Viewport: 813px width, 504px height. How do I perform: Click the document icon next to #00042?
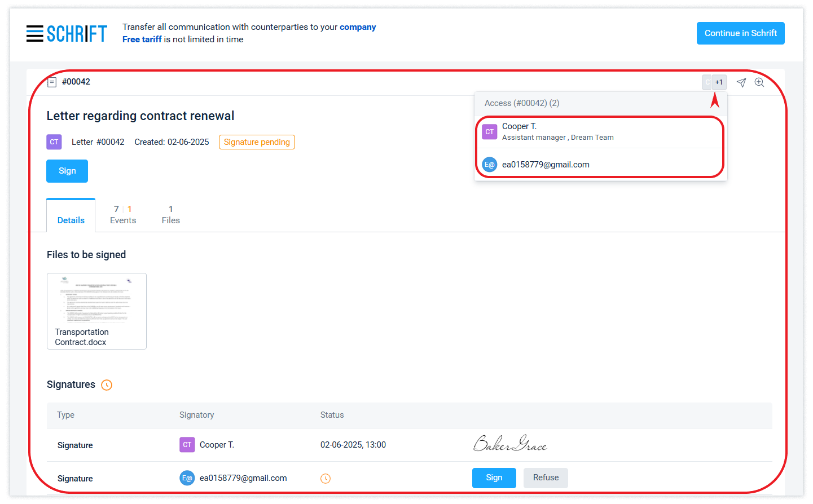[x=52, y=82]
